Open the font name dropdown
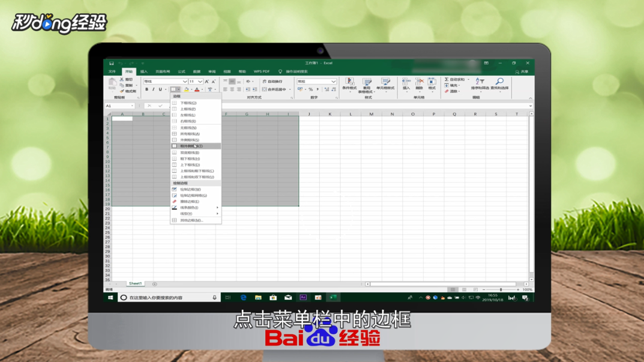 (x=185, y=82)
